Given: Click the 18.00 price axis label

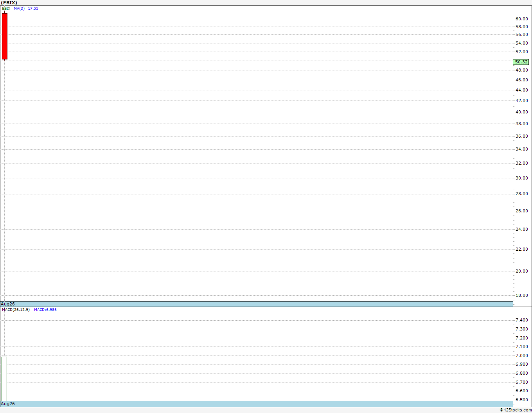Looking at the screenshot, I should pyautogui.click(x=521, y=295).
